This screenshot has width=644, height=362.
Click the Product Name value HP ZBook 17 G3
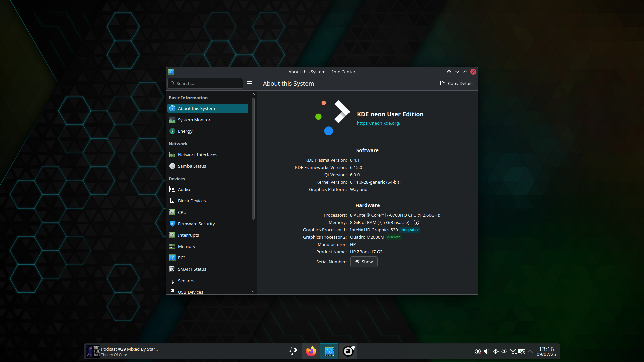366,252
